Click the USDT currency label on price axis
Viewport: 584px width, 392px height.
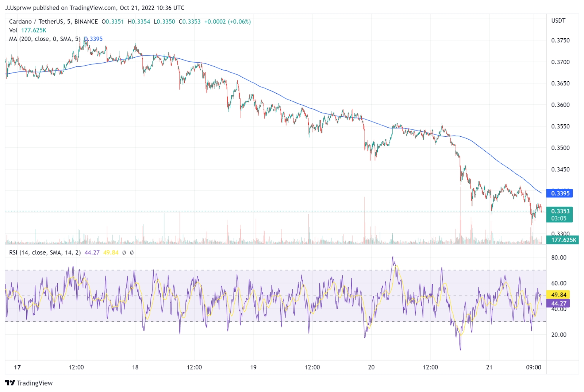[558, 20]
